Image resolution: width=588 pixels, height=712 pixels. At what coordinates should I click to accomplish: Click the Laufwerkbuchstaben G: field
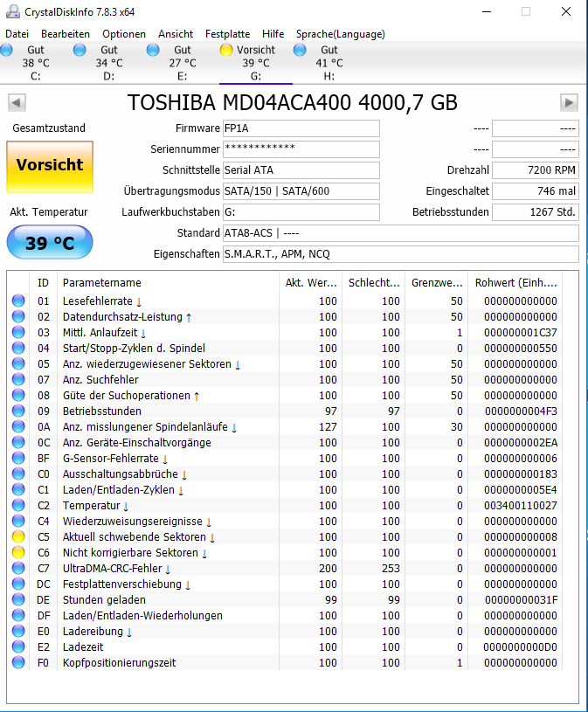point(301,212)
